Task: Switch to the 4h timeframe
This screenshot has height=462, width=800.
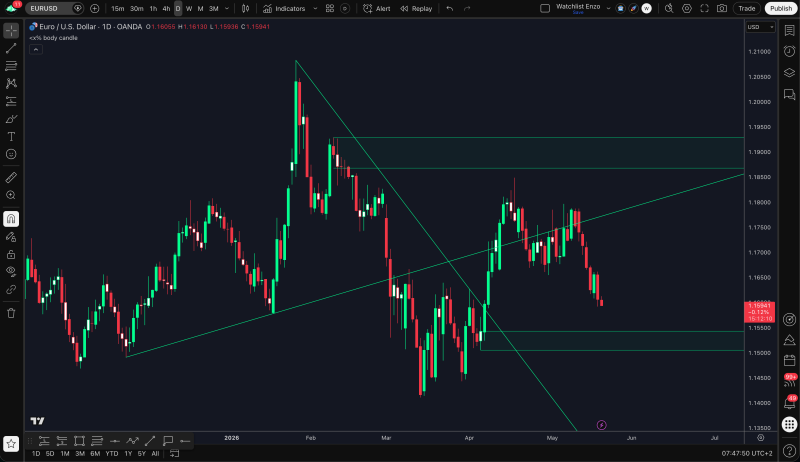Action: [166, 9]
